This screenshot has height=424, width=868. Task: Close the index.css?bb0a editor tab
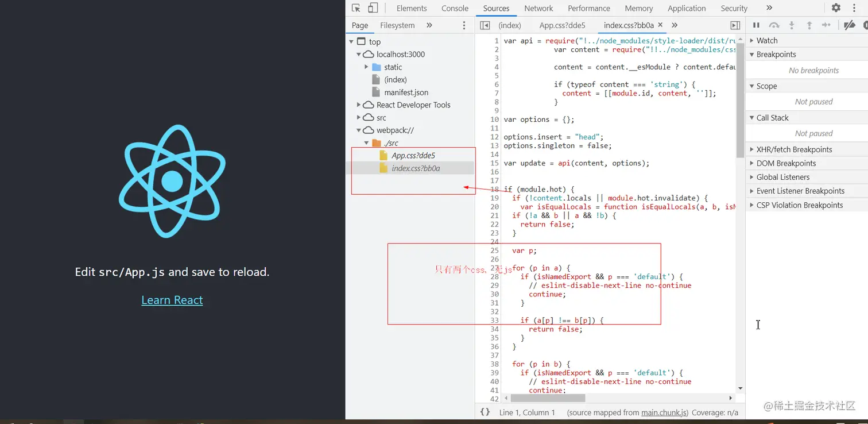click(x=660, y=25)
